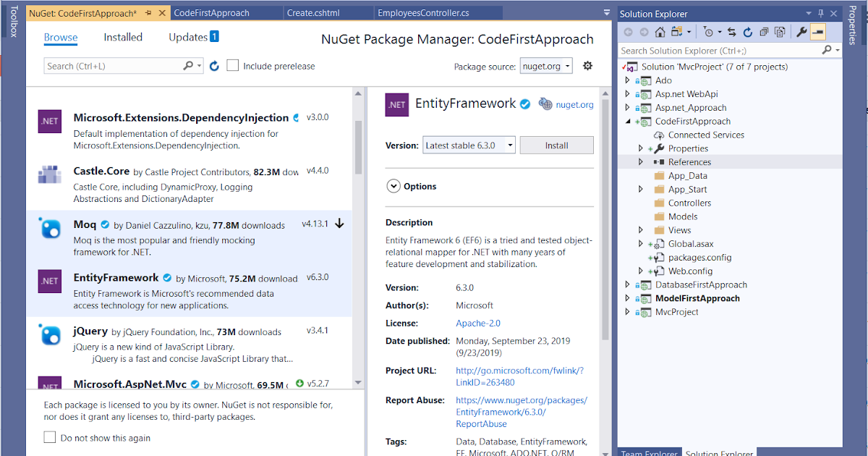Click the EntityFramework .NET icon in detail pane
The height and width of the screenshot is (456, 868).
click(x=397, y=105)
